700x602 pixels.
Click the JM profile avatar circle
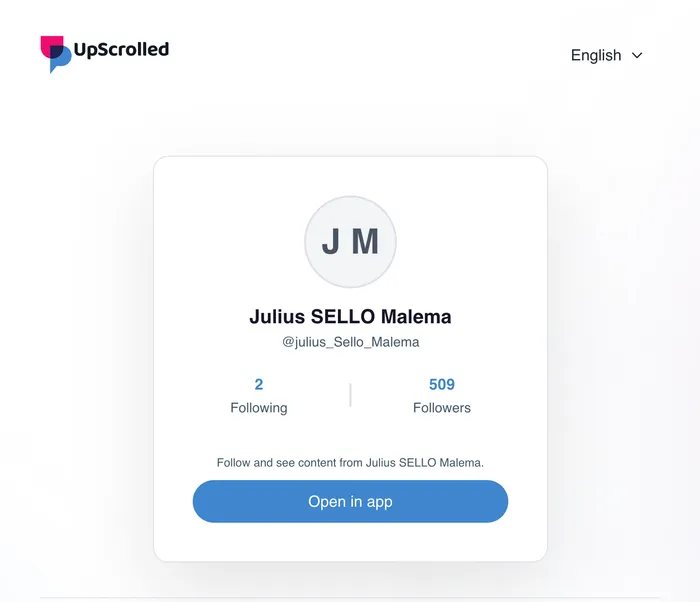[x=350, y=242]
